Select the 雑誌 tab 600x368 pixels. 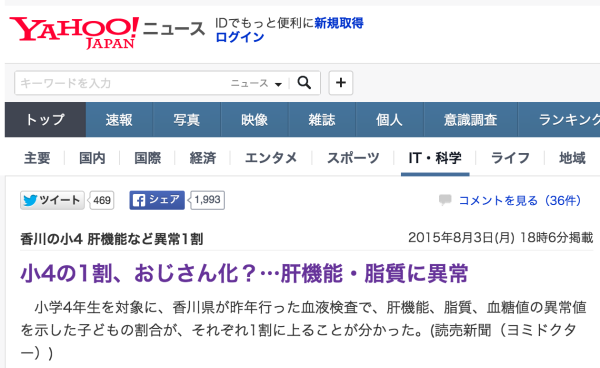tap(322, 120)
